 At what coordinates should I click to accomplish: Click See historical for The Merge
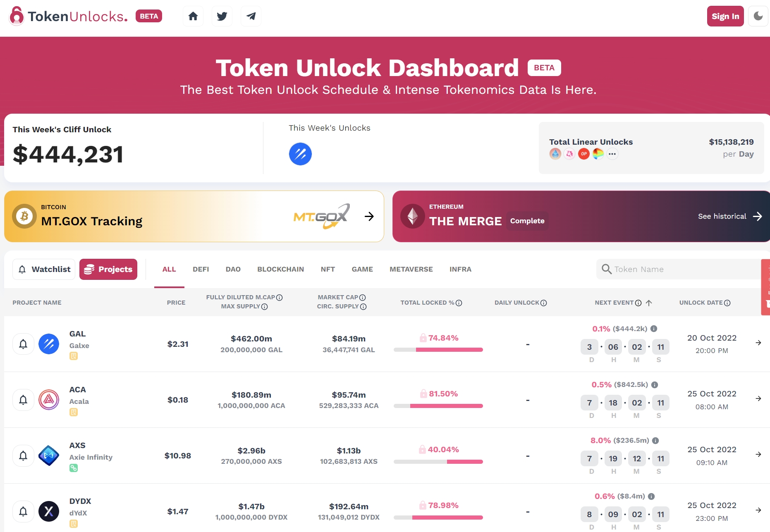729,216
